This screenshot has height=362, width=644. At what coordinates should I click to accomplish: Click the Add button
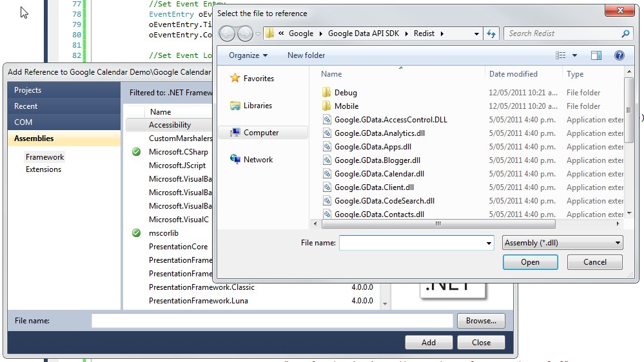[429, 342]
